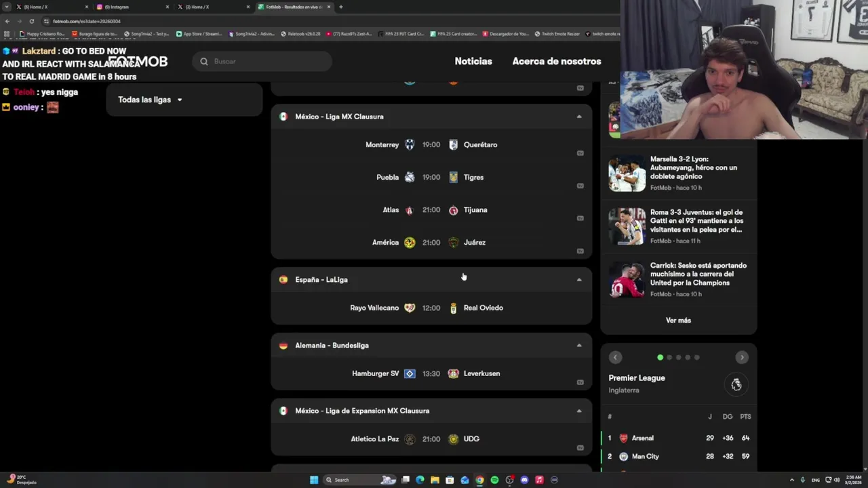Open TV info for Hamburger SV vs Leverkusen
This screenshot has height=488, width=868.
[580, 382]
